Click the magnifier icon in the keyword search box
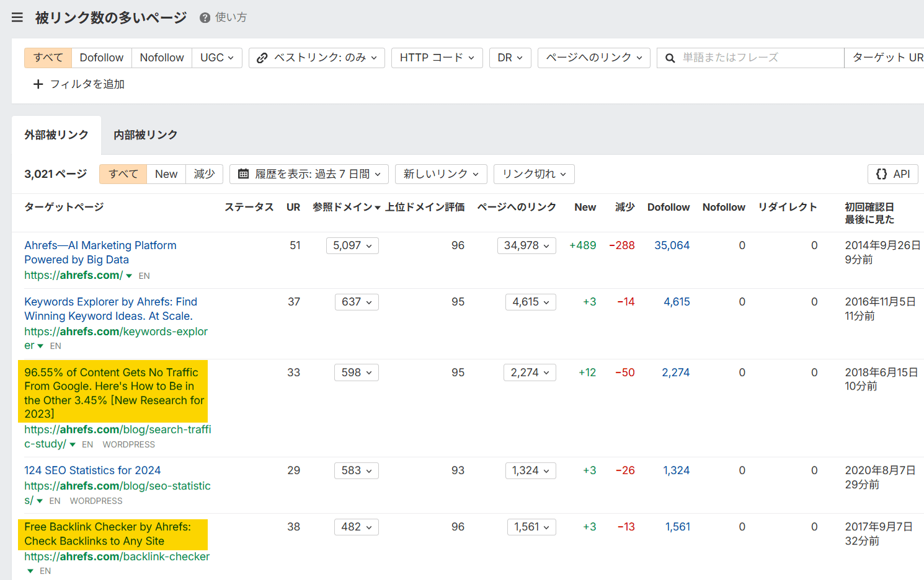This screenshot has height=580, width=924. pyautogui.click(x=670, y=58)
